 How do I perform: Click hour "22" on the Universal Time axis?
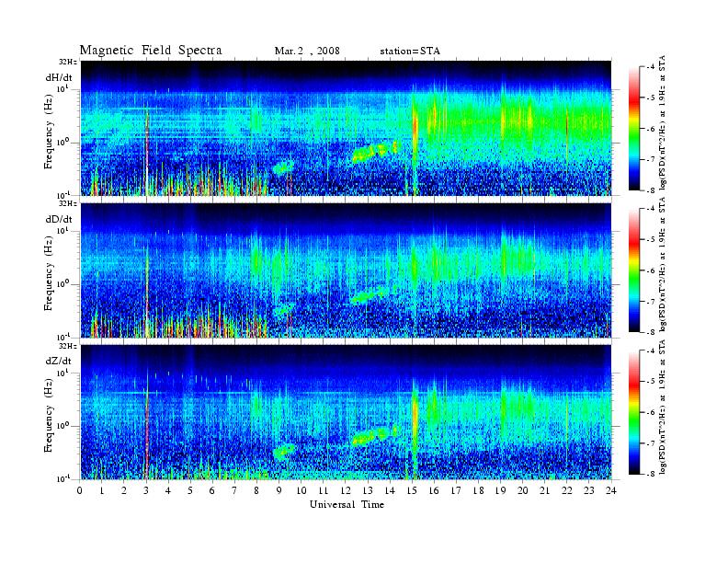click(x=567, y=490)
